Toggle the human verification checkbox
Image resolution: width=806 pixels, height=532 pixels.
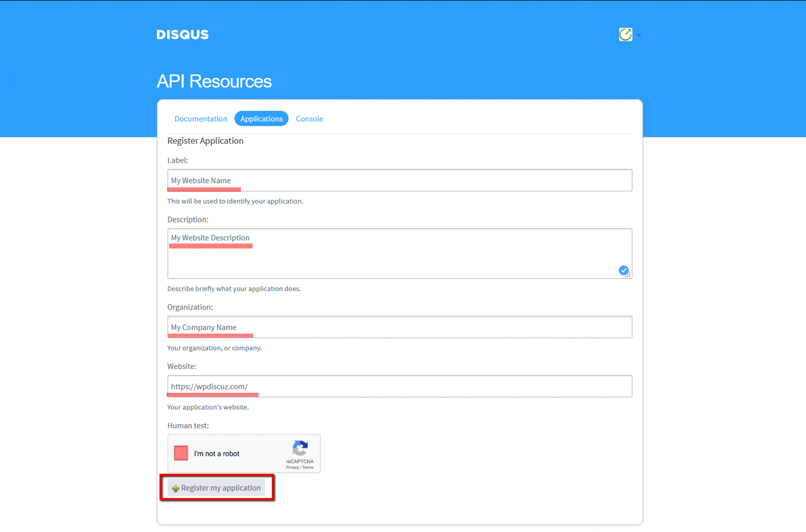(181, 453)
